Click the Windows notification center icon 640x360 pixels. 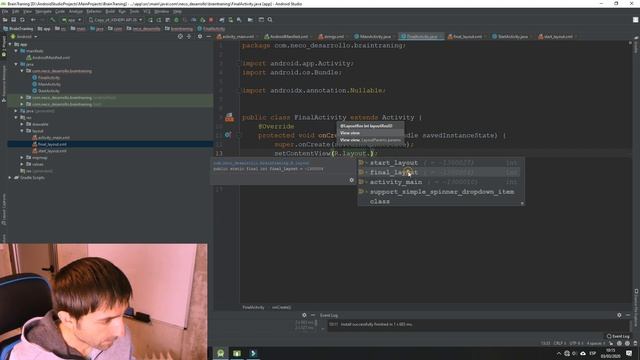tap(629, 353)
